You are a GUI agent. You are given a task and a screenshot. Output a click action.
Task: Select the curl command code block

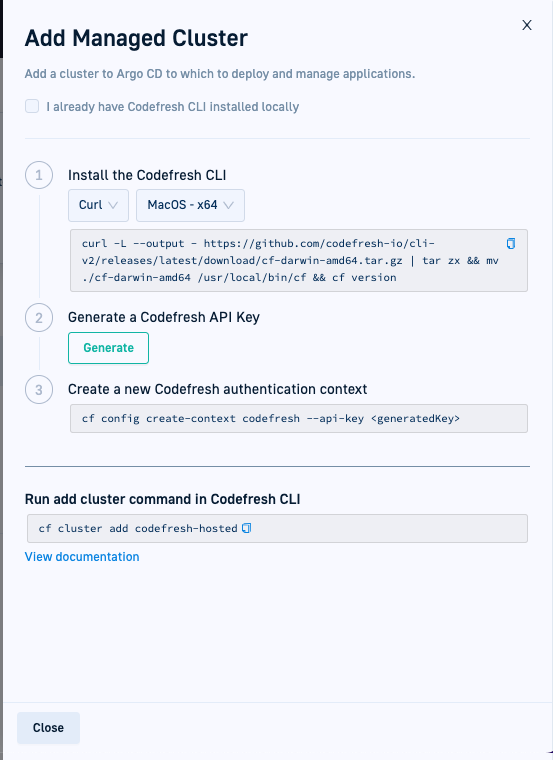click(x=299, y=261)
